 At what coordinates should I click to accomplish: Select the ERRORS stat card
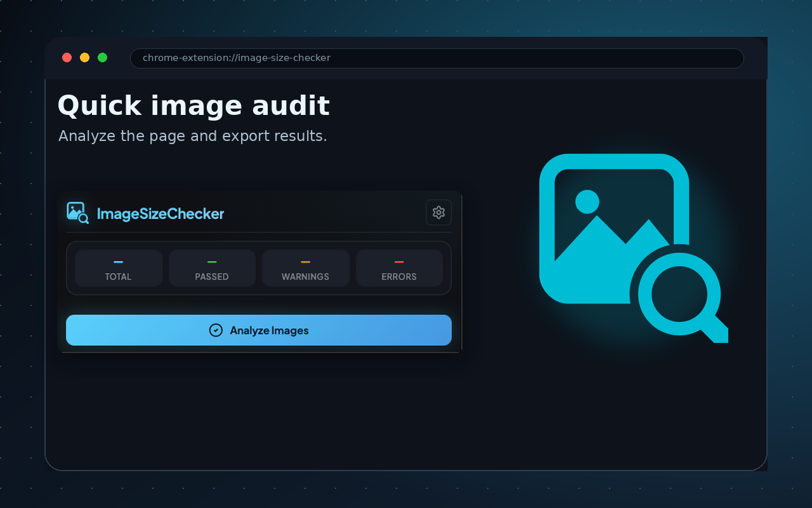click(399, 268)
